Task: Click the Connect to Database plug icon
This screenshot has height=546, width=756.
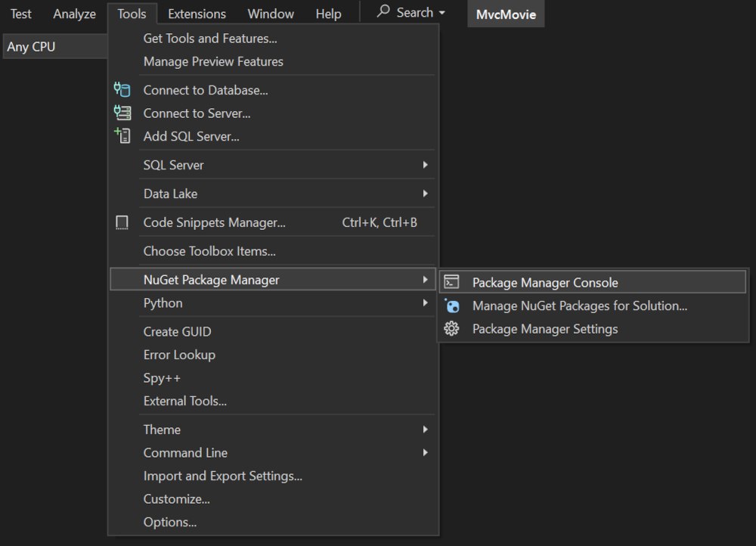Action: pos(122,90)
